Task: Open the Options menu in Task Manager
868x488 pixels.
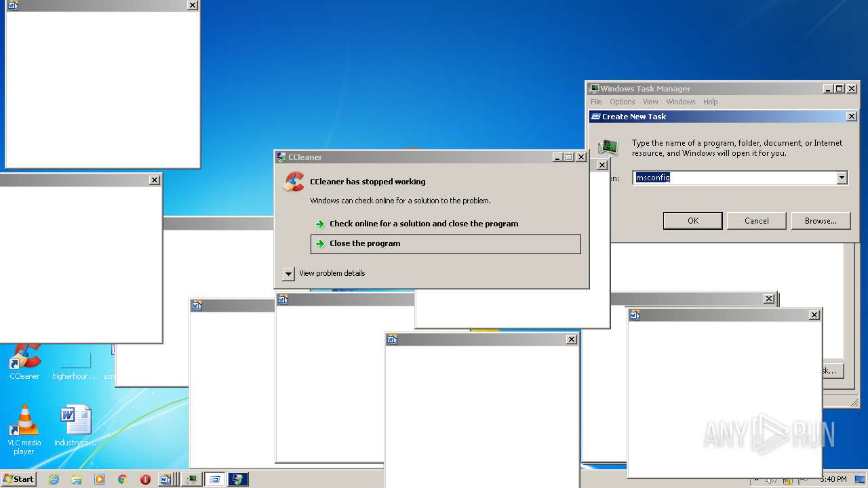Action: coord(622,102)
